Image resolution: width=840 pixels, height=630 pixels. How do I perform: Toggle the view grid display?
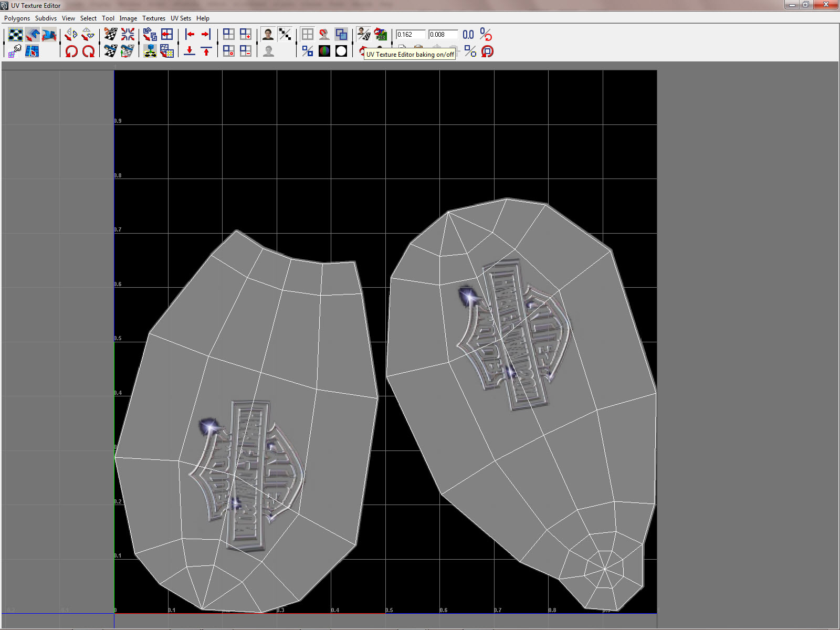[308, 35]
